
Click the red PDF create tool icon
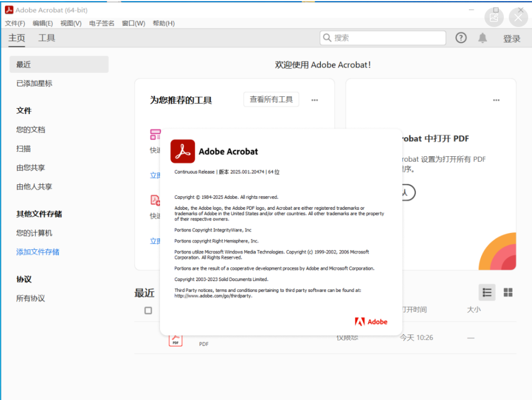(155, 200)
